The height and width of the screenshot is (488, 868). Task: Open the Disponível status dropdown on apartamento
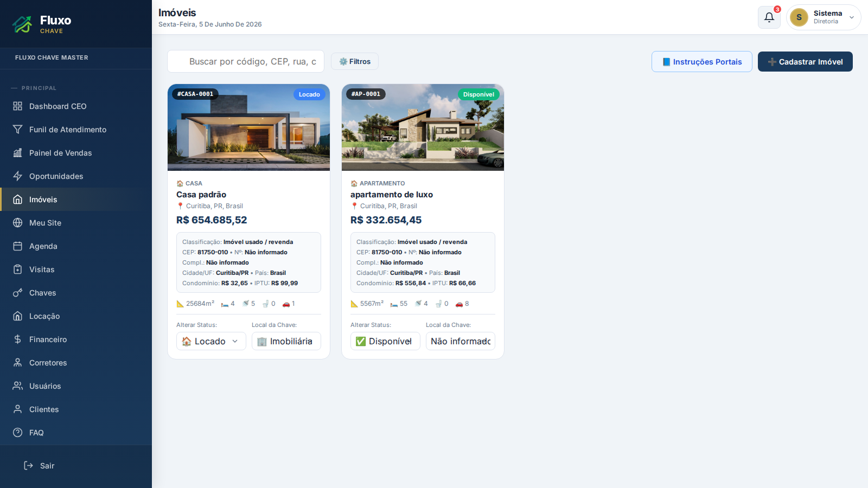pos(385,341)
